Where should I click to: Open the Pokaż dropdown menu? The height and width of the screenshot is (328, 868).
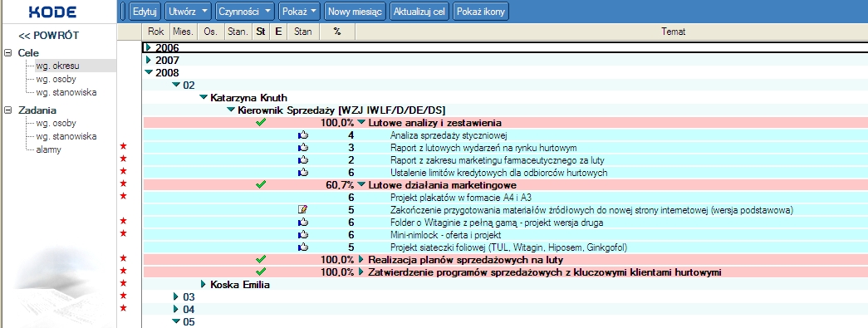300,12
